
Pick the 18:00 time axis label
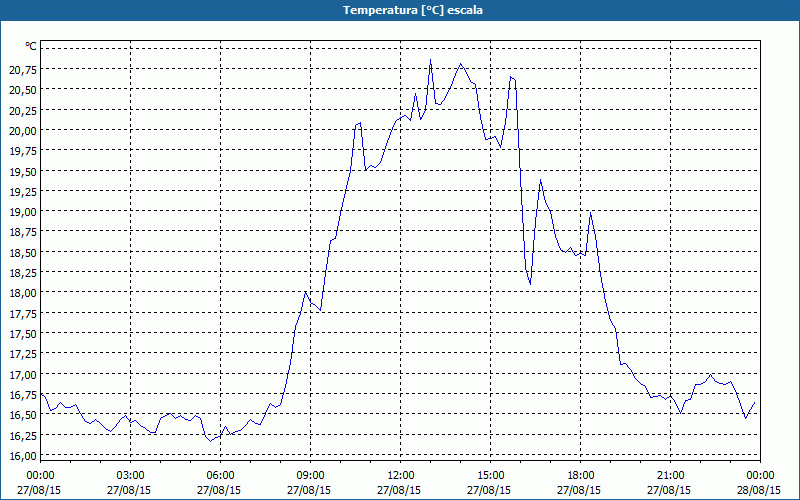[x=580, y=476]
